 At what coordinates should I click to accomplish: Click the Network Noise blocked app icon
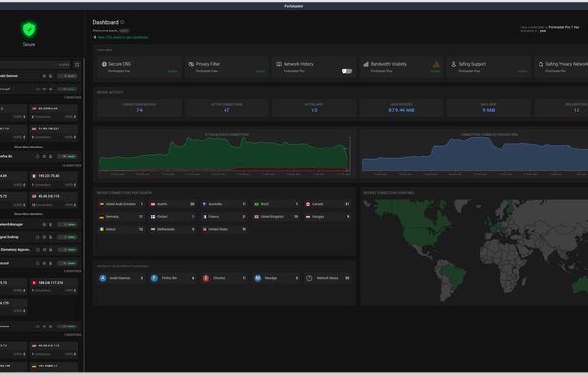click(x=309, y=278)
